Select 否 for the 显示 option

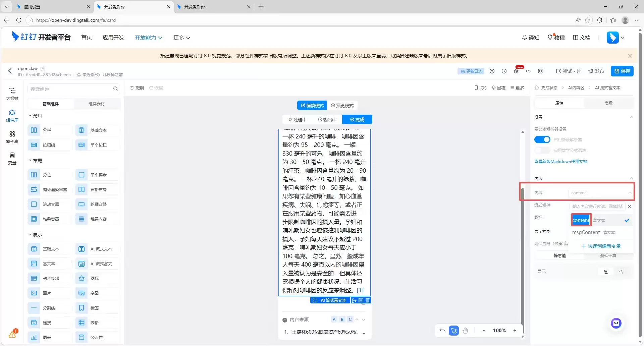click(x=621, y=272)
